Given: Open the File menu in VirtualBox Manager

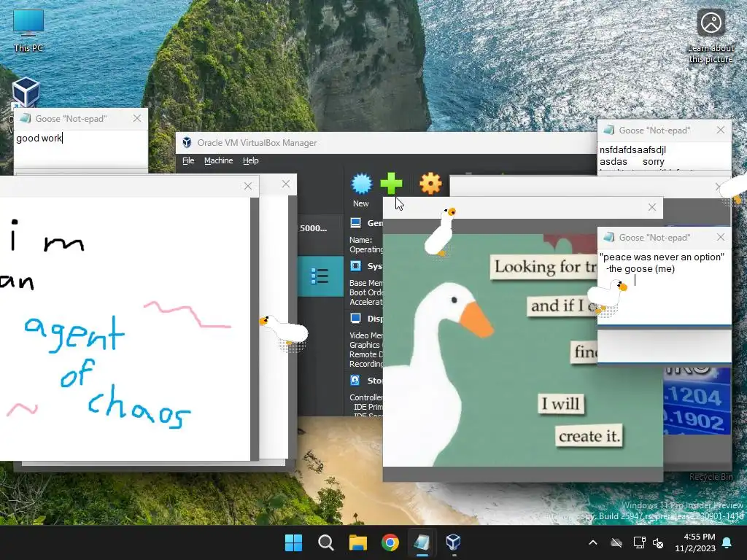Looking at the screenshot, I should click(x=188, y=160).
